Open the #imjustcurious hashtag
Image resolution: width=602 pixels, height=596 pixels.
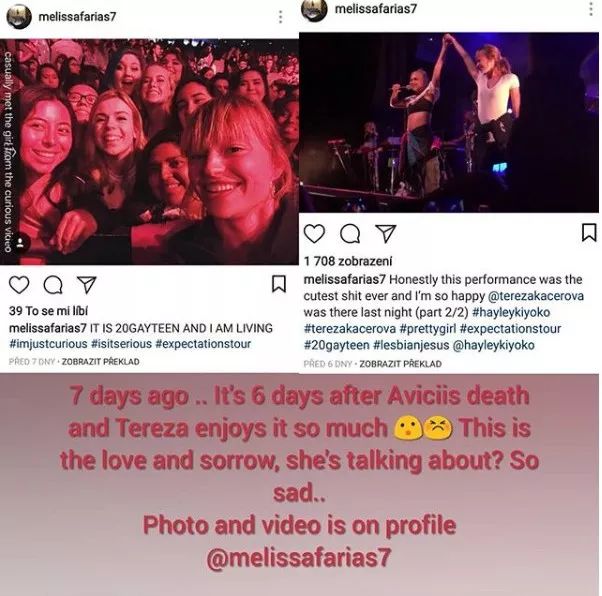point(48,344)
